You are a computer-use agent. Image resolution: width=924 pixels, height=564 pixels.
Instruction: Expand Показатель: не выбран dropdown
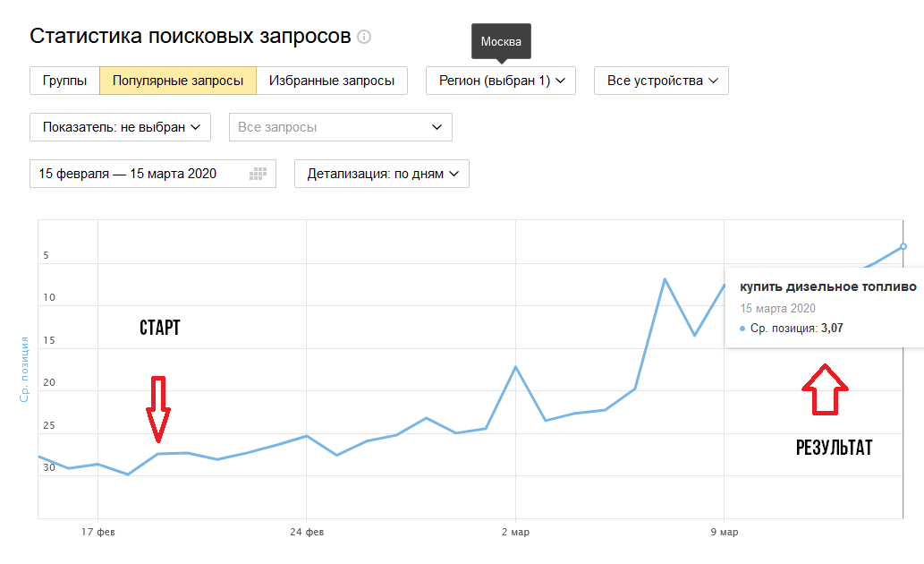120,127
